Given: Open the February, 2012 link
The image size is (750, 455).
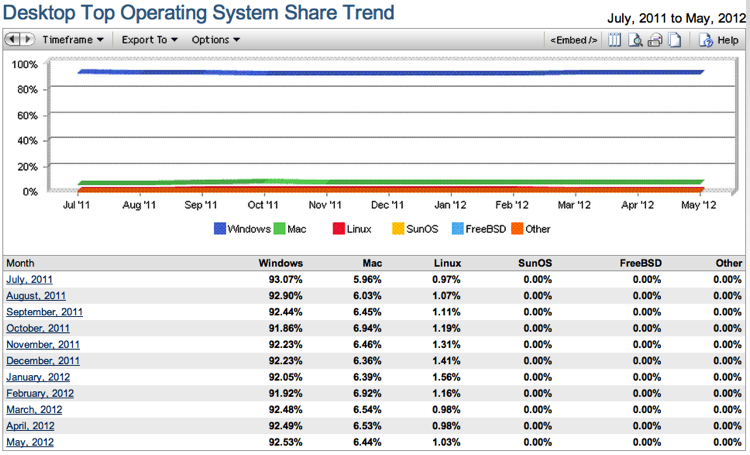Looking at the screenshot, I should click(40, 393).
